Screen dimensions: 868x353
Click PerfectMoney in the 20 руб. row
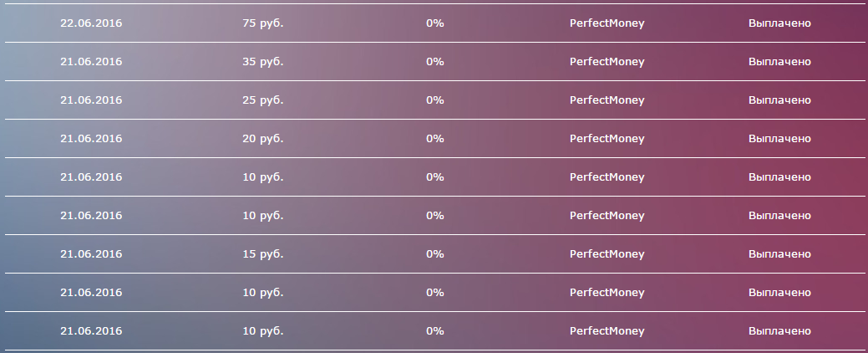point(607,139)
